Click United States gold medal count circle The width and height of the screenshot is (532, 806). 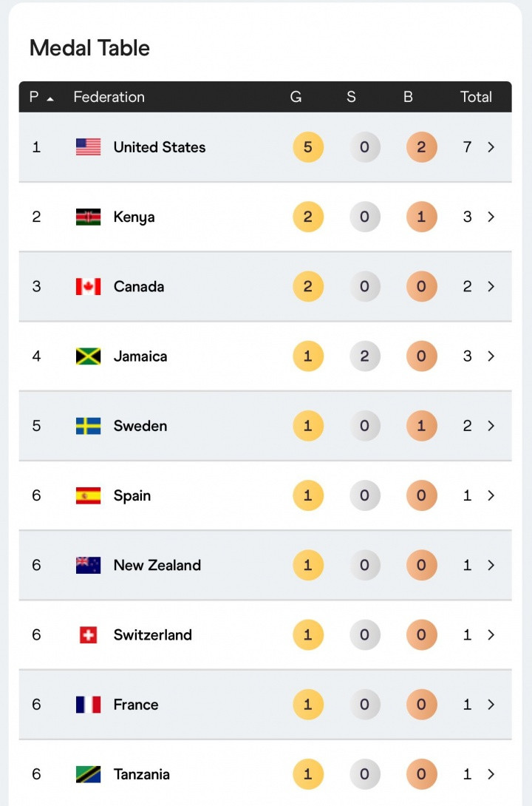(x=308, y=147)
